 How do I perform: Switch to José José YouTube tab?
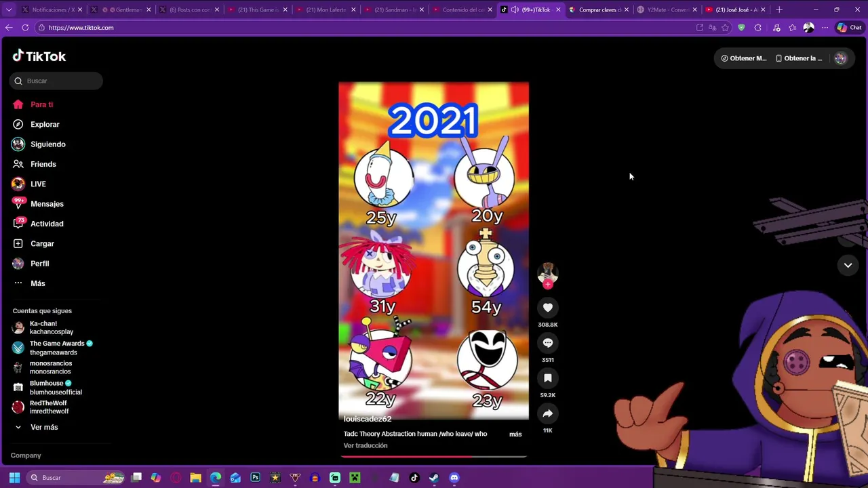[734, 9]
